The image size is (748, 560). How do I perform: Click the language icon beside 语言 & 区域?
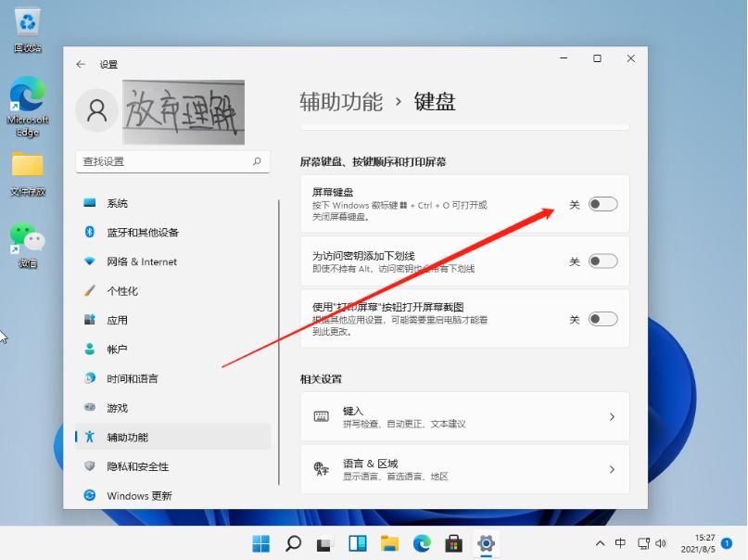(x=321, y=469)
